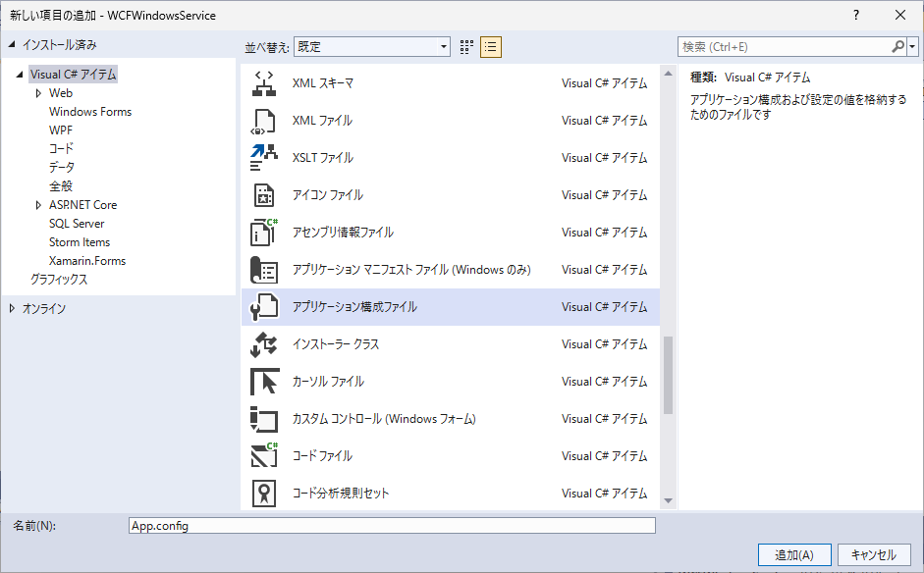Expand the Web tree node
Image resolution: width=924 pixels, height=573 pixels.
[x=38, y=93]
